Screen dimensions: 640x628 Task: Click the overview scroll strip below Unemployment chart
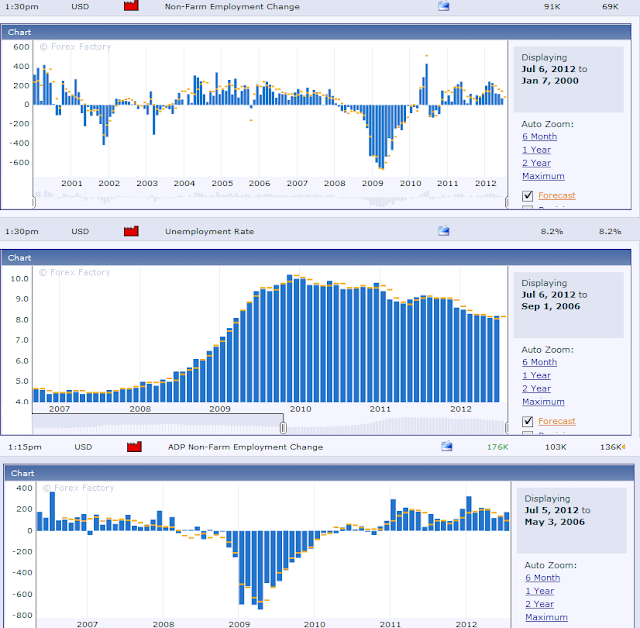click(x=269, y=425)
